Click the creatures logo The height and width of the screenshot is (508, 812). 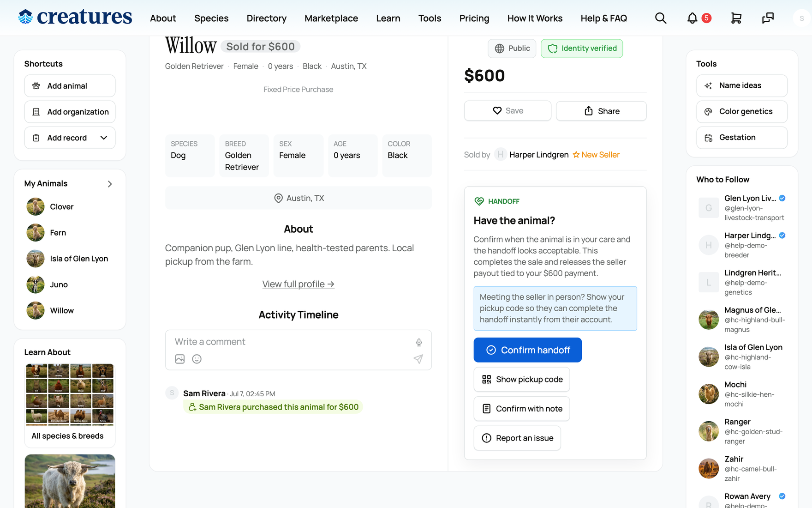[x=75, y=17]
